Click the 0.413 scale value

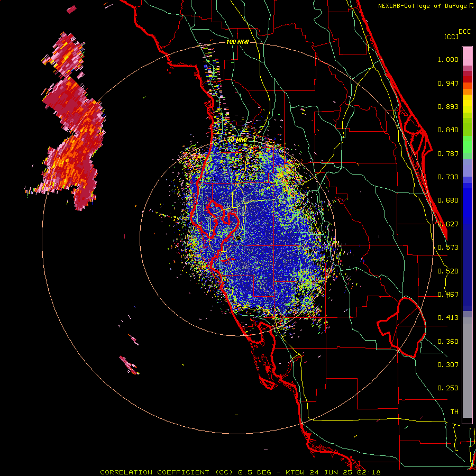click(x=448, y=318)
